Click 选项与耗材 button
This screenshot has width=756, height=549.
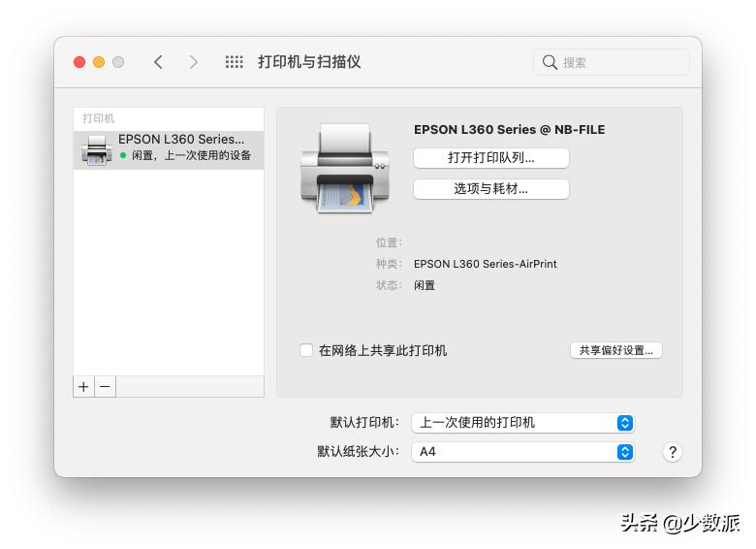click(x=491, y=188)
